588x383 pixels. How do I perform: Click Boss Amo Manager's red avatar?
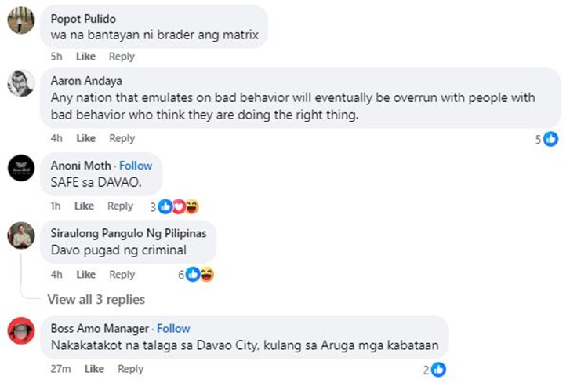click(21, 330)
